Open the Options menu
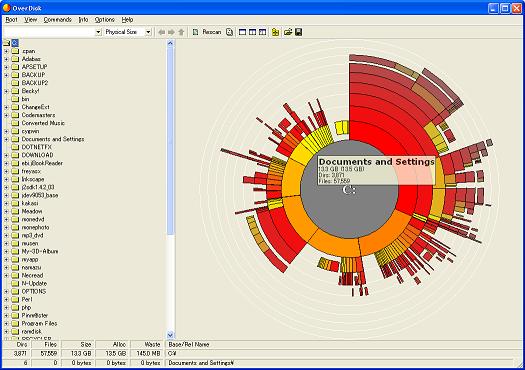This screenshot has width=525, height=370. tap(104, 20)
